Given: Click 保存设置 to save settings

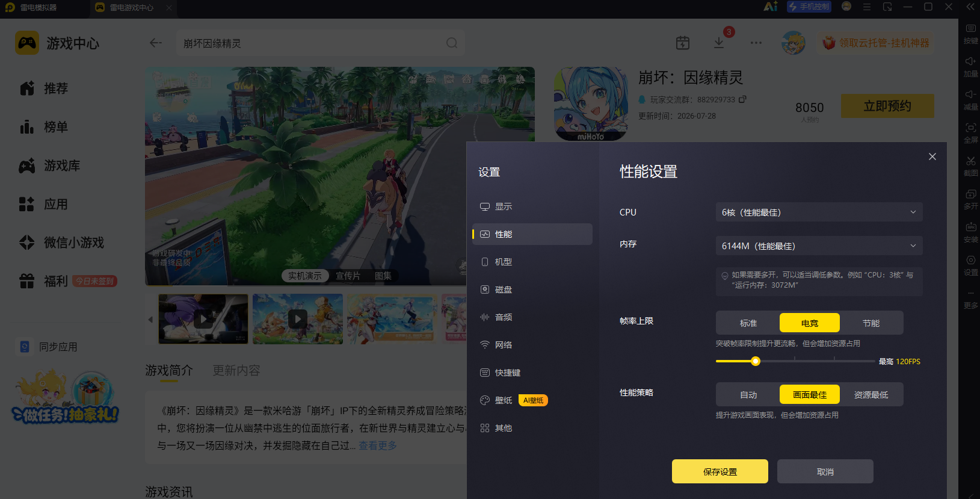Looking at the screenshot, I should point(720,471).
